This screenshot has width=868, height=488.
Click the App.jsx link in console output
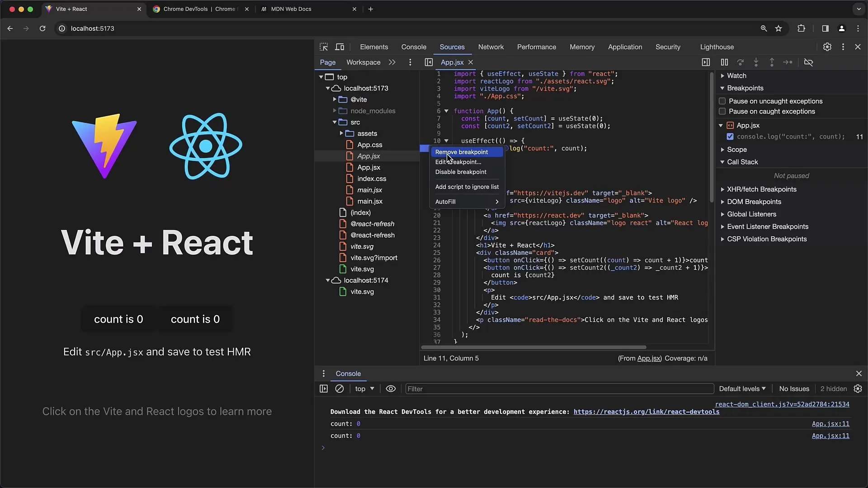click(830, 424)
